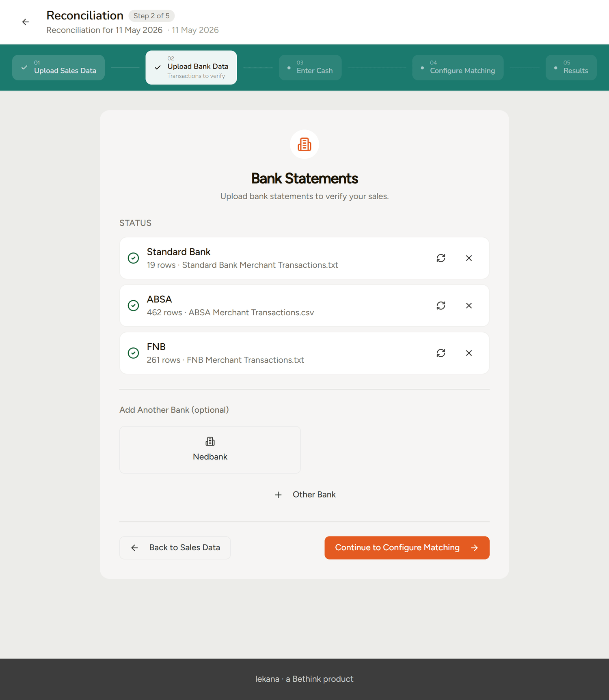Click Continue to Configure Matching
Viewport: 609px width, 700px height.
407,548
